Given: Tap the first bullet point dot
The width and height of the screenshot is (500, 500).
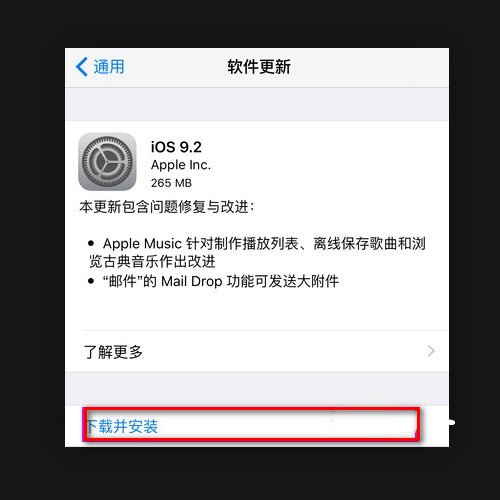Looking at the screenshot, I should 91,244.
